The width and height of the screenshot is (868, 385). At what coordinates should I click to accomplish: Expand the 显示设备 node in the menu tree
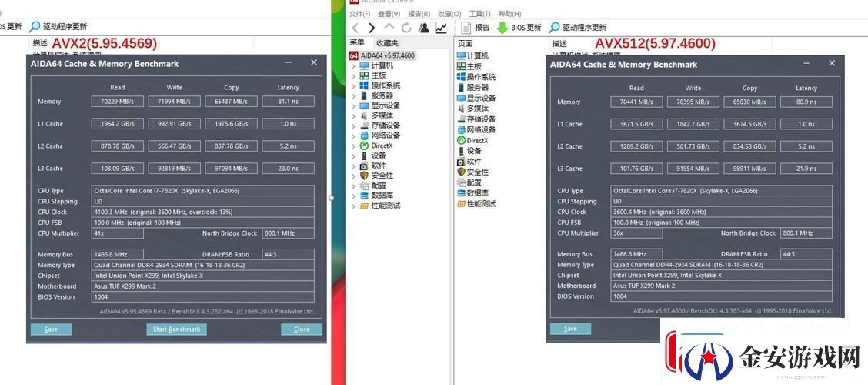(x=354, y=105)
